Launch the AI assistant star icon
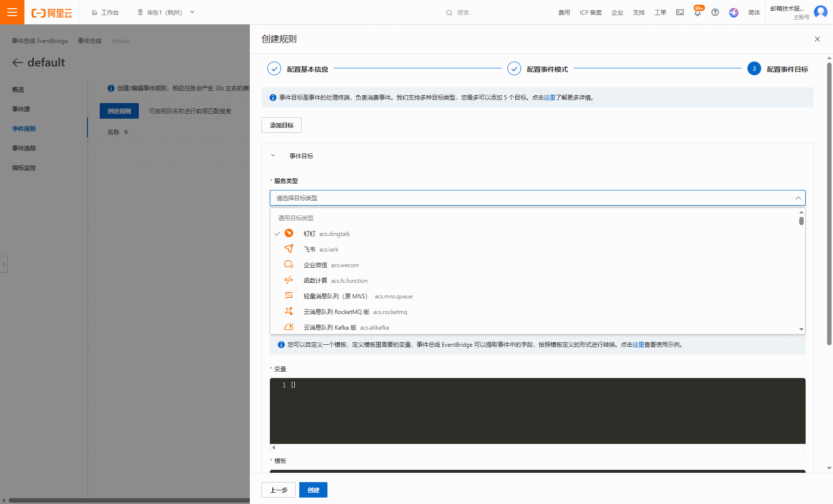The width and height of the screenshot is (833, 504). point(734,12)
